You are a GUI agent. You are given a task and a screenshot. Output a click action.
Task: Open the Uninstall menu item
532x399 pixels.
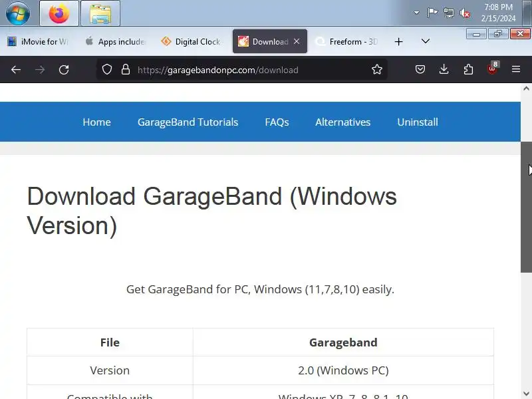(418, 122)
